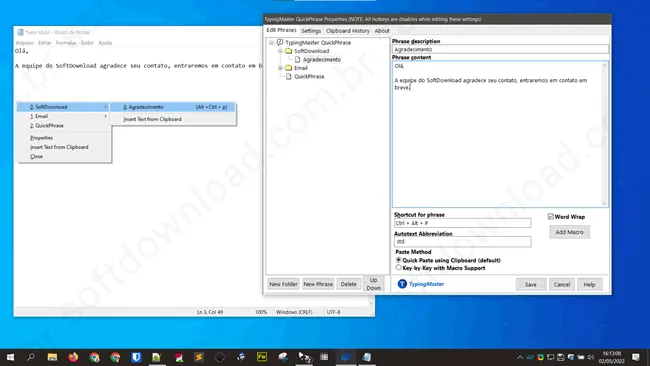The height and width of the screenshot is (366, 650).
Task: Open Help for QuickPhrase
Action: click(x=589, y=284)
